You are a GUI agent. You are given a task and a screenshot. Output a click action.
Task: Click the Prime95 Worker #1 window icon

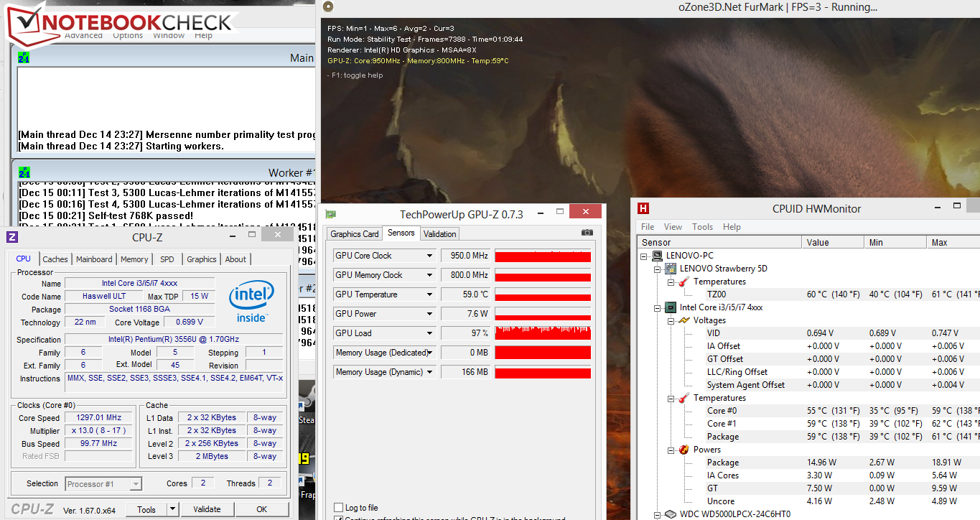tap(24, 172)
